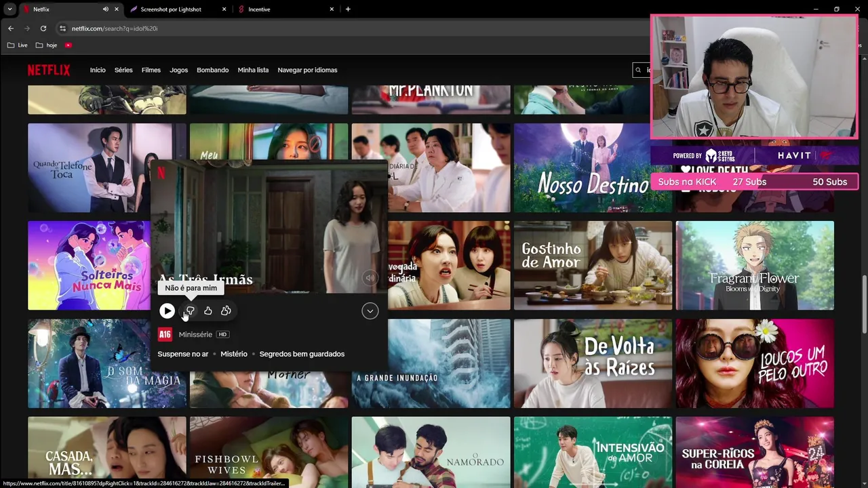Viewport: 868px width, 488px height.
Task: Click the Mistério tag text
Action: click(234, 354)
